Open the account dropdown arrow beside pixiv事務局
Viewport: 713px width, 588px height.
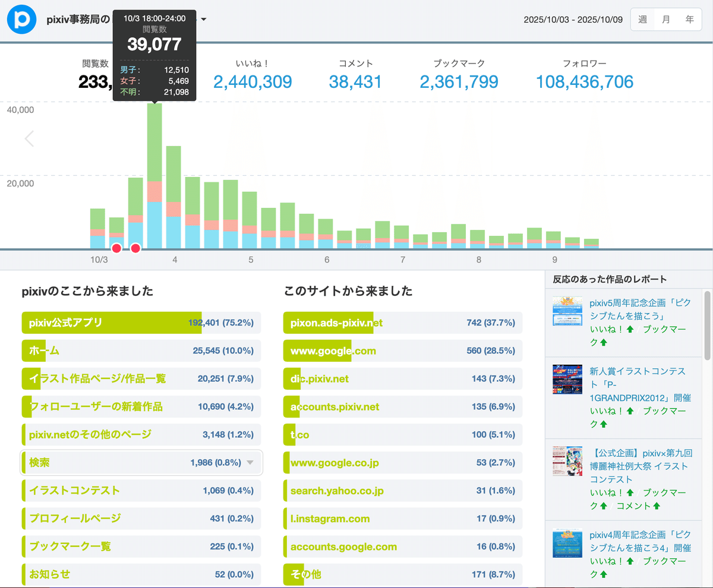[204, 20]
